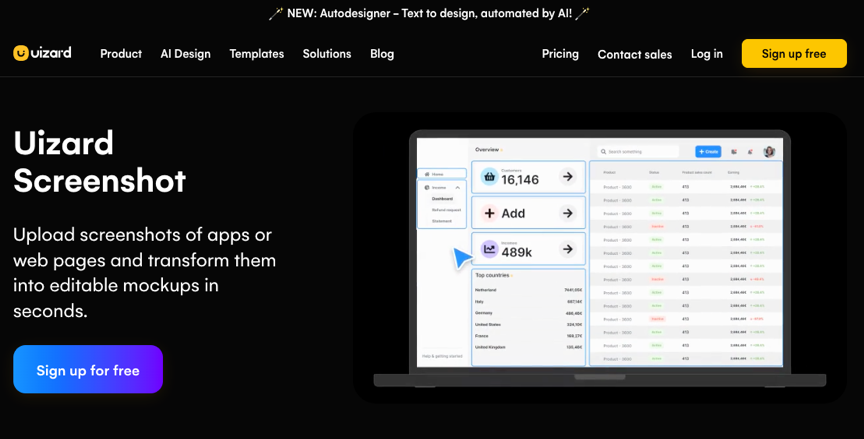Open the AI Design menu

pos(186,54)
